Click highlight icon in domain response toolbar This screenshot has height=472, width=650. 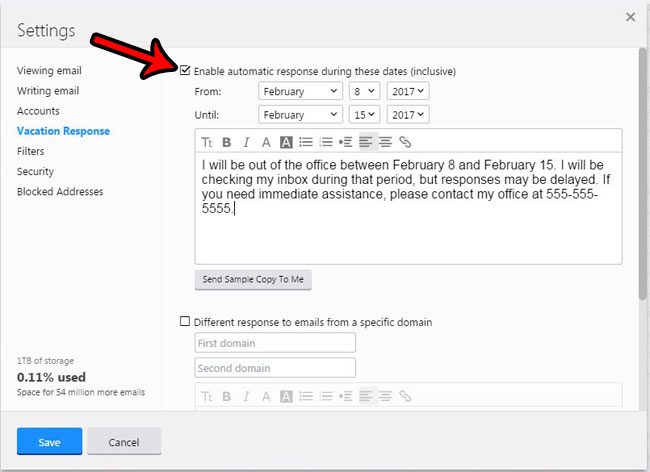286,397
